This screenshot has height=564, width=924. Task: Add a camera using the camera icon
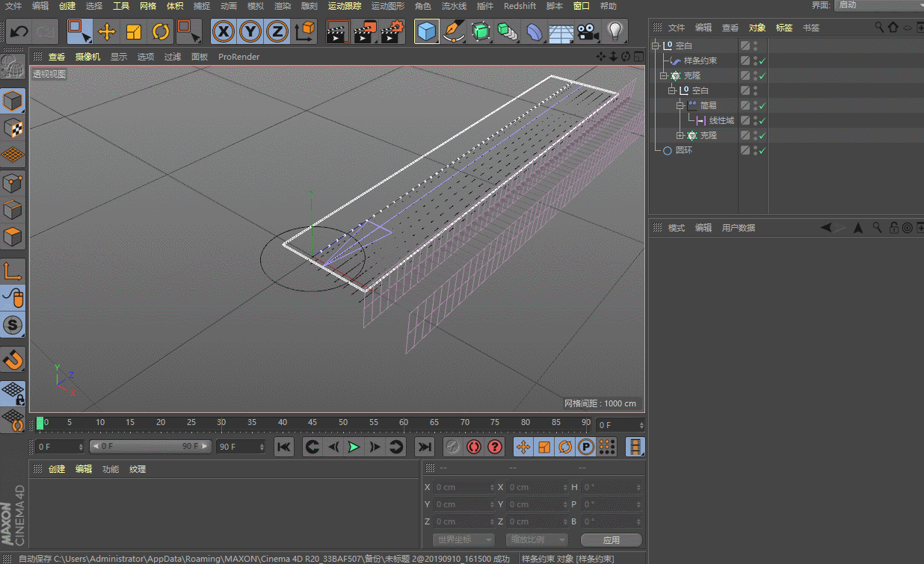pyautogui.click(x=588, y=31)
